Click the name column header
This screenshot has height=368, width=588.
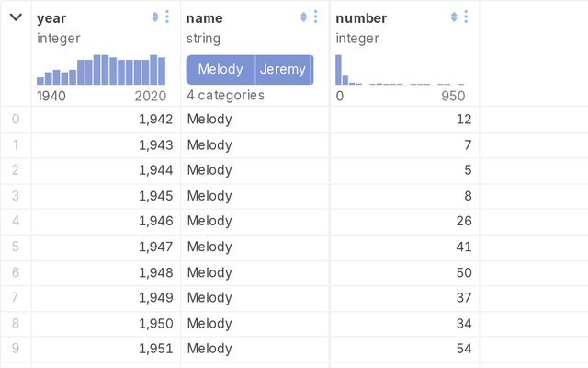click(x=204, y=18)
